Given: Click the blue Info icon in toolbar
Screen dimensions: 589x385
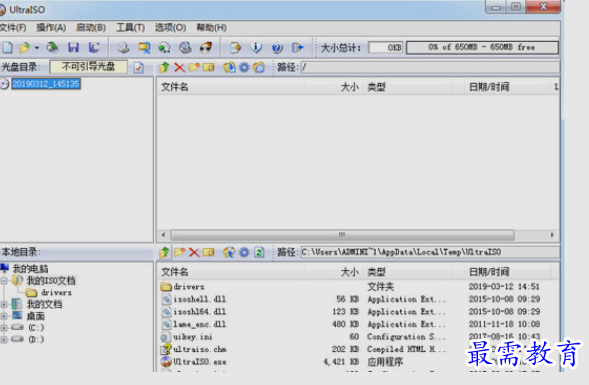Looking at the screenshot, I should [x=256, y=47].
